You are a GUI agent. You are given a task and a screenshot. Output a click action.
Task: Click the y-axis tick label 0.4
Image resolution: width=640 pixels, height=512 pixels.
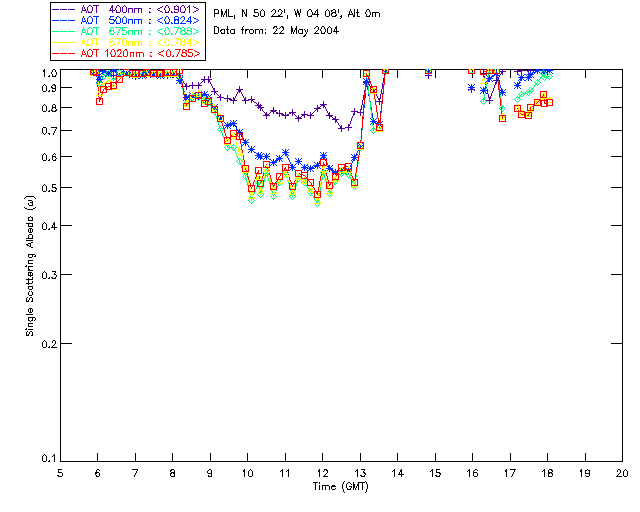tap(49, 226)
